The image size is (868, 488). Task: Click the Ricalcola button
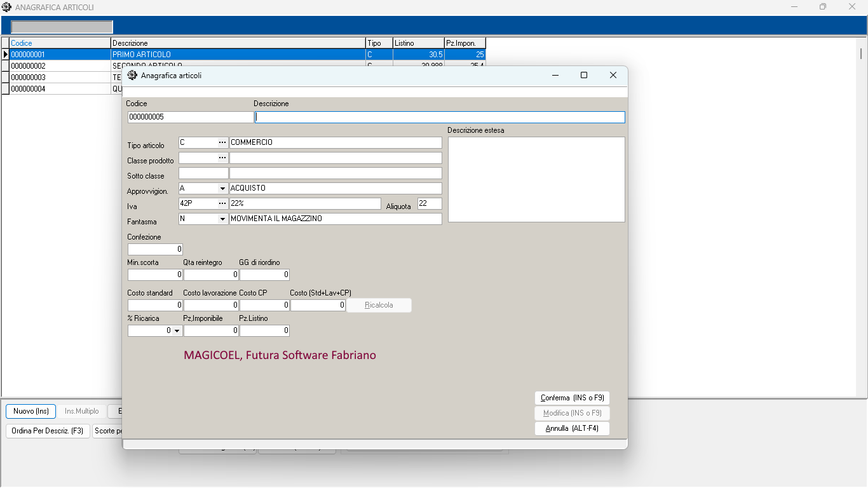pos(379,305)
